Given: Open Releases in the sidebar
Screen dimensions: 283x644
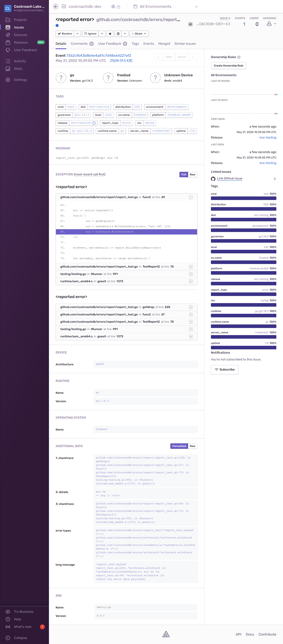Looking at the screenshot, I should click(x=21, y=42).
